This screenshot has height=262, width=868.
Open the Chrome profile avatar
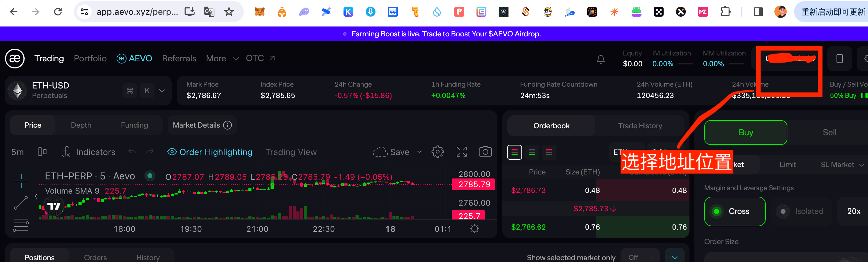[x=780, y=12]
